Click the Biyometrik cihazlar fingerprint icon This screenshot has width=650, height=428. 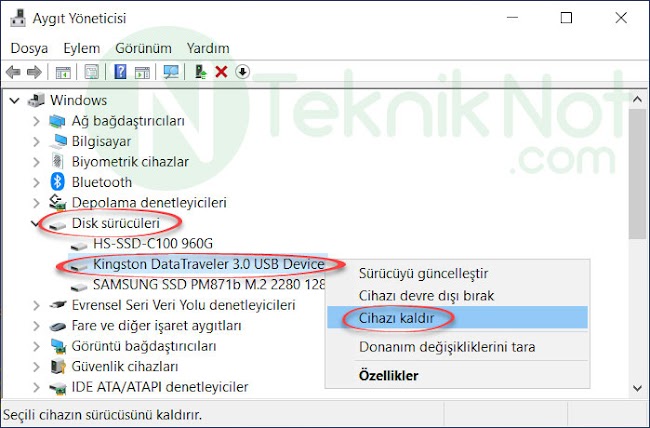(57, 161)
